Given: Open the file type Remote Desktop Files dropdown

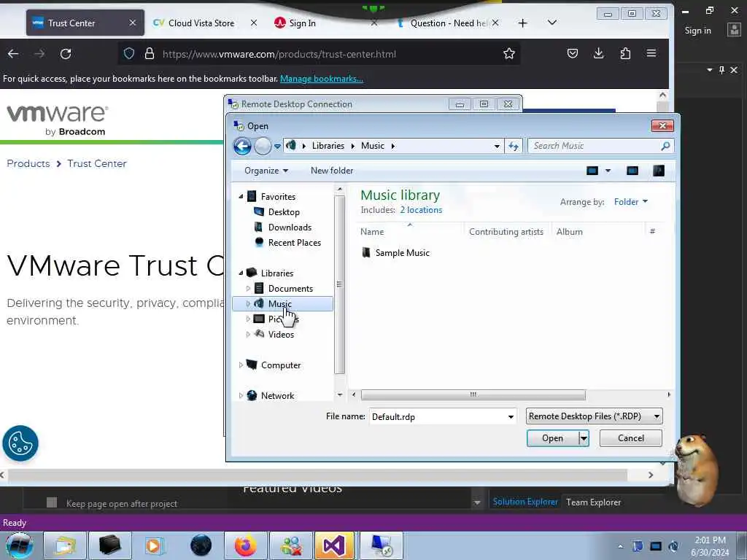Looking at the screenshot, I should tap(594, 416).
